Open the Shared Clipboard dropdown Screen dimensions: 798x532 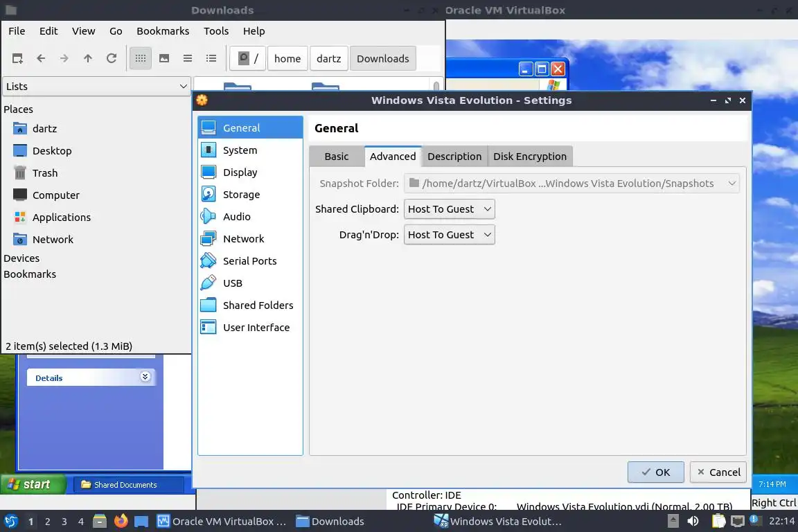[x=450, y=209]
